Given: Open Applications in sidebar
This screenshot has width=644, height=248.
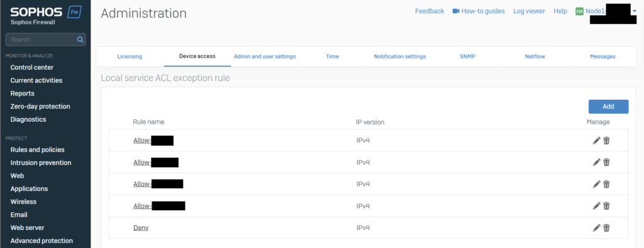Looking at the screenshot, I should 29,188.
